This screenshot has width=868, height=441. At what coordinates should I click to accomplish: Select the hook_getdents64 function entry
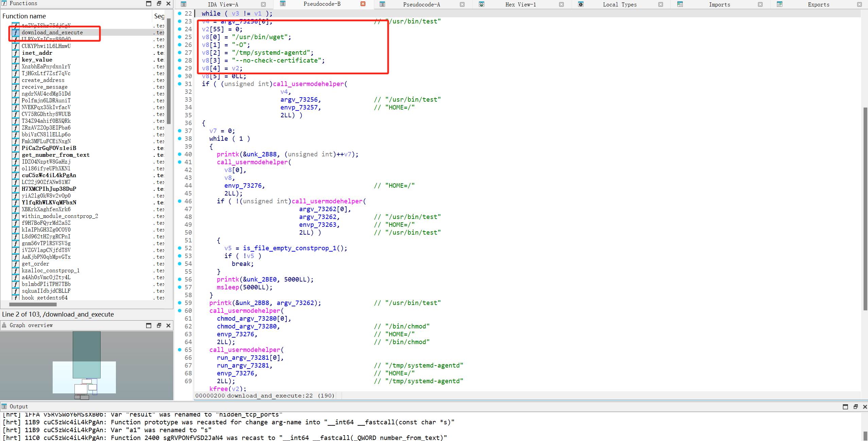click(x=44, y=298)
